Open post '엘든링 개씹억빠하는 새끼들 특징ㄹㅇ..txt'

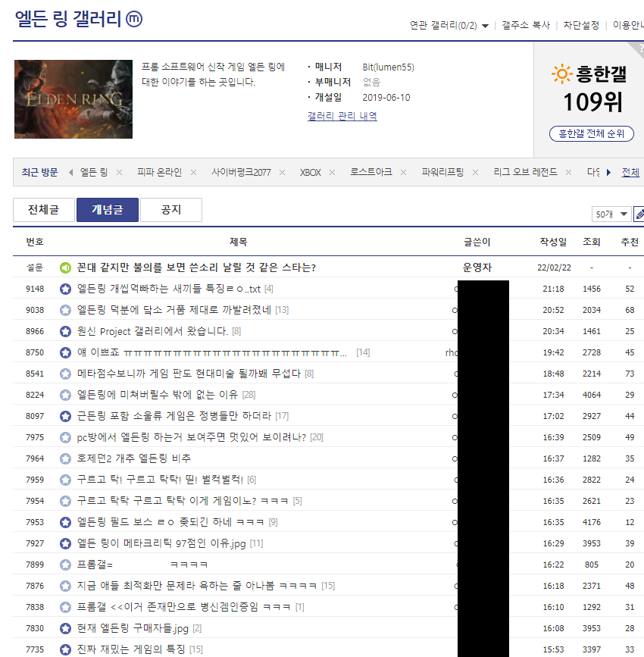[x=169, y=289]
